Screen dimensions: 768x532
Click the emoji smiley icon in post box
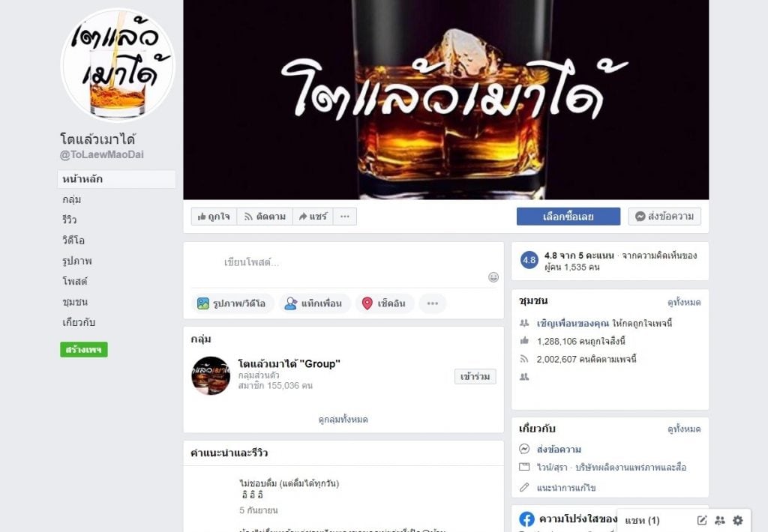click(493, 277)
